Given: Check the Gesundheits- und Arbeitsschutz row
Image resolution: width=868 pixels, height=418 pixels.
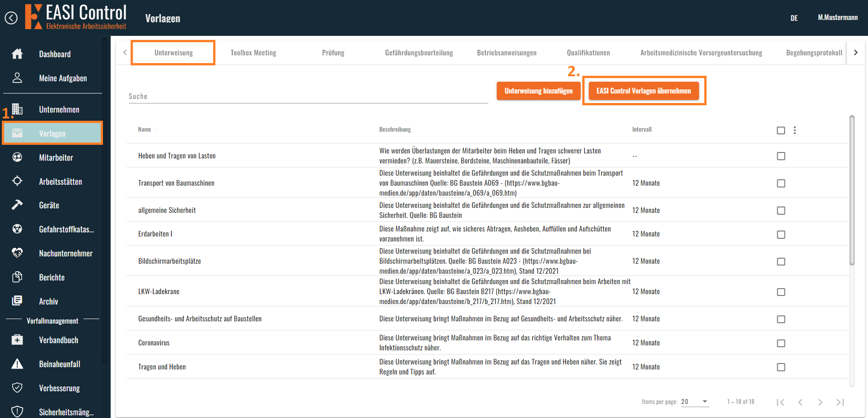Looking at the screenshot, I should (x=781, y=320).
